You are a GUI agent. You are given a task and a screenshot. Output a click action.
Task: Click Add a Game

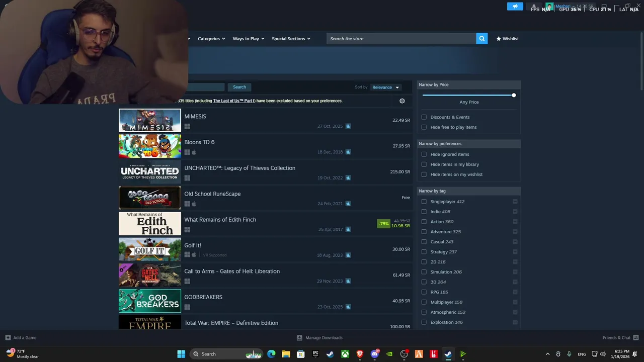click(21, 338)
